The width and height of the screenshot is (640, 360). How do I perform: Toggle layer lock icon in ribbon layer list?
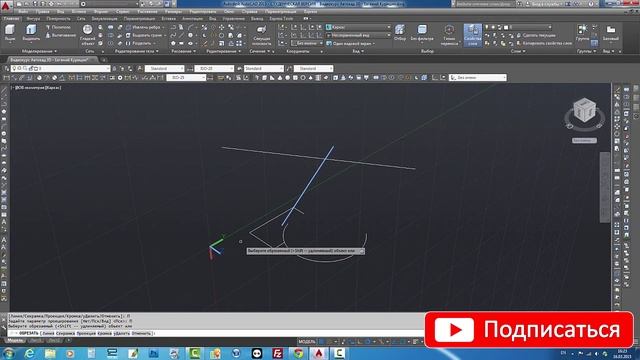pyautogui.click(x=500, y=27)
